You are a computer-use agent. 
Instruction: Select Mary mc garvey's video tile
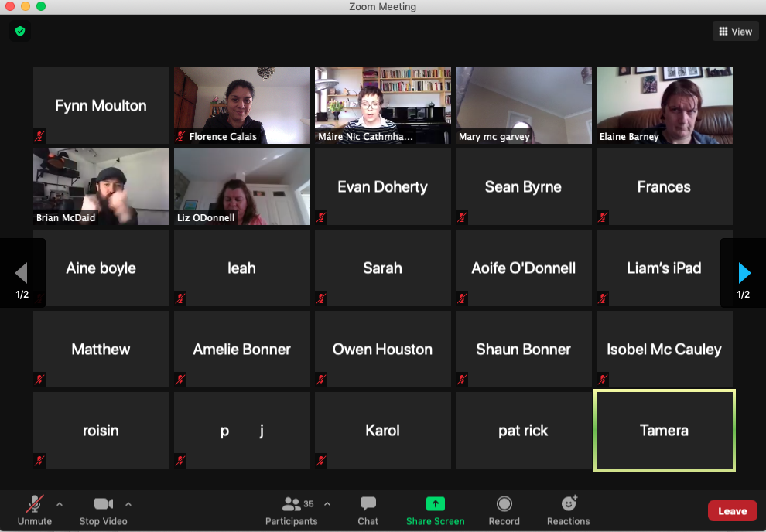tap(523, 105)
